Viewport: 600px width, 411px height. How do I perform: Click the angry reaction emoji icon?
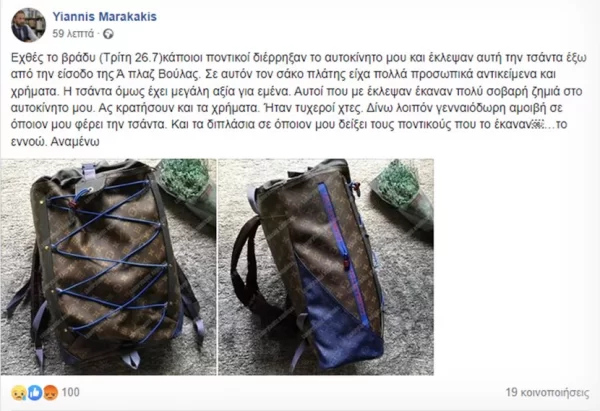(51, 393)
